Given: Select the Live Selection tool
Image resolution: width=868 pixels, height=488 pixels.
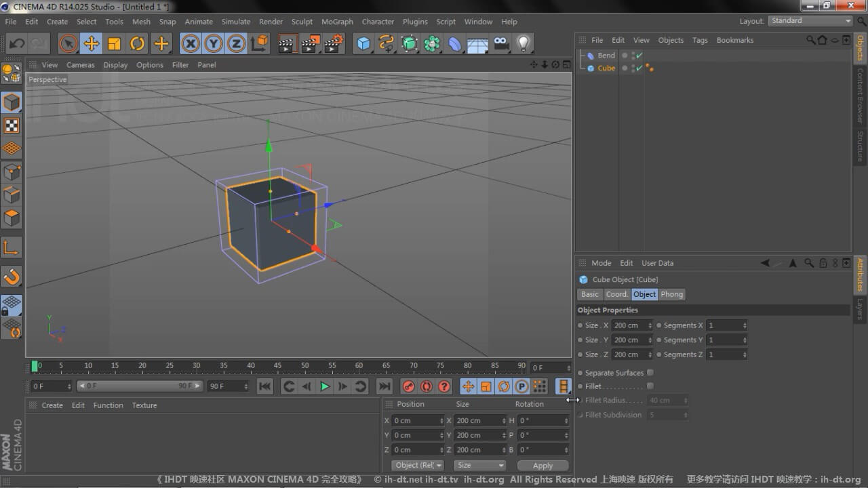Looking at the screenshot, I should click(68, 44).
